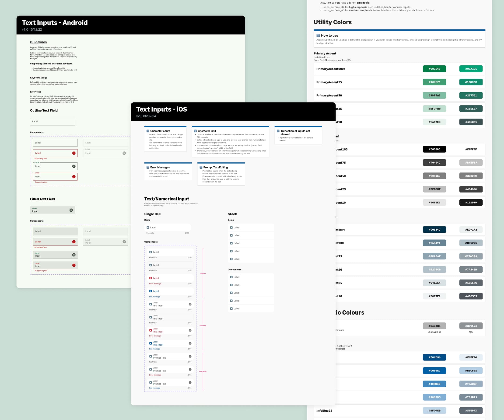Click the clear icon in the Filled Text Field Input
This screenshot has height=420, width=504.
coord(71,210)
